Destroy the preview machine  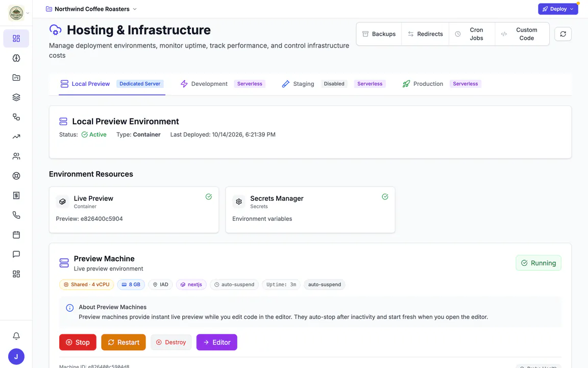click(171, 342)
